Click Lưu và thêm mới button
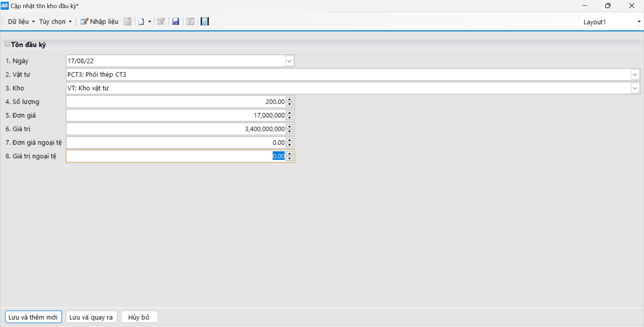 click(33, 317)
